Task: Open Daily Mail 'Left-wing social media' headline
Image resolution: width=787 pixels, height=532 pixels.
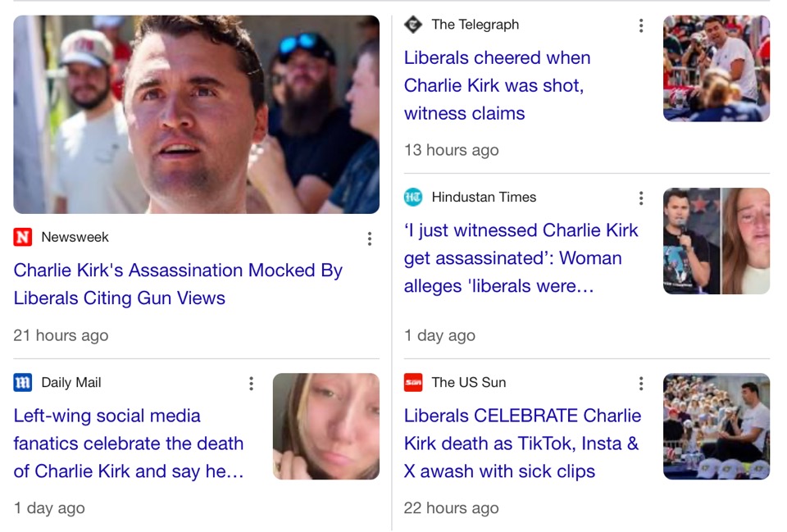Action: [x=129, y=443]
